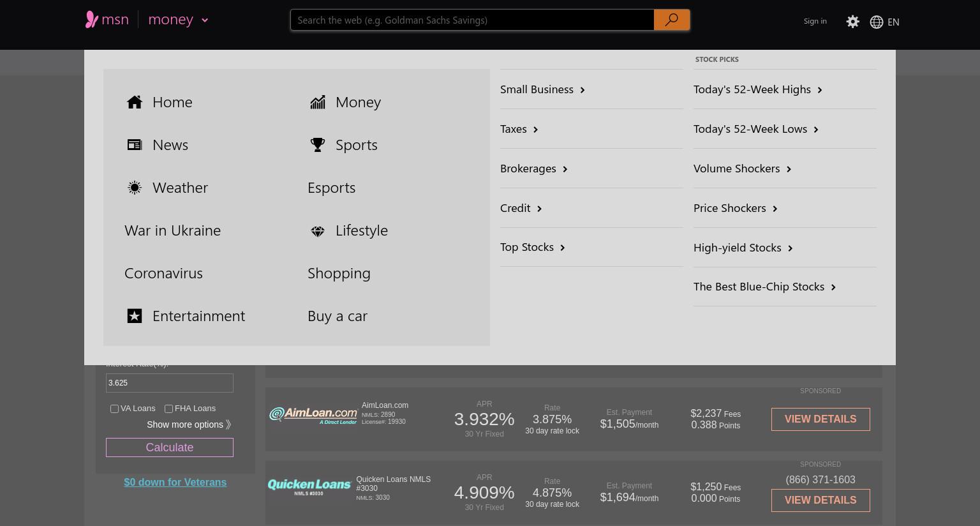The height and width of the screenshot is (526, 980).
Task: Click the Sports trophy icon
Action: (317, 145)
